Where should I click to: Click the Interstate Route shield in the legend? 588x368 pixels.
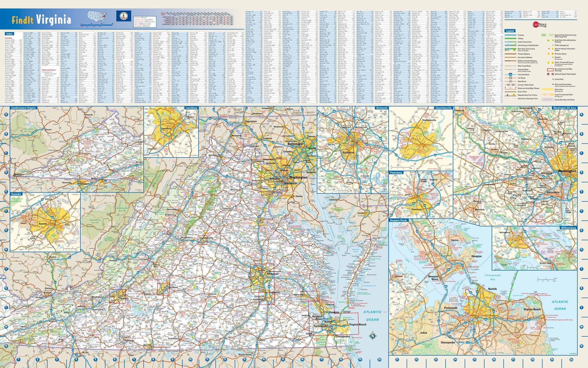click(x=510, y=74)
